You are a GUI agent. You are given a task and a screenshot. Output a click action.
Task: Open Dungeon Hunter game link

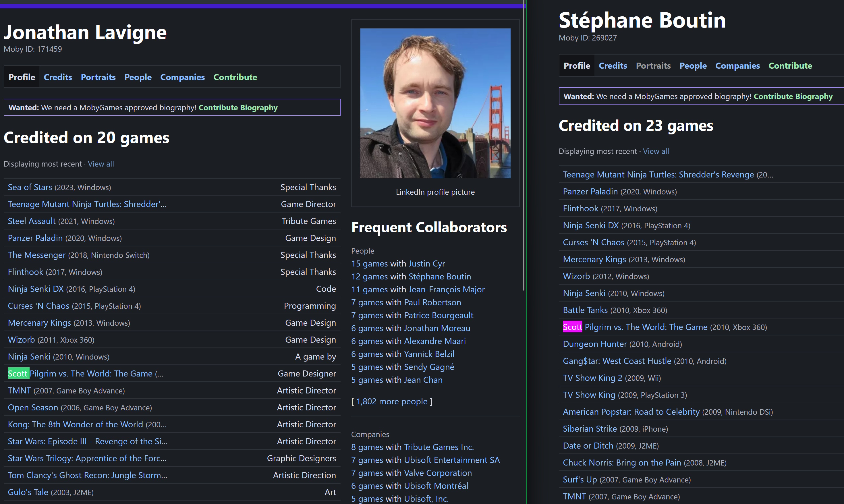tap(595, 344)
